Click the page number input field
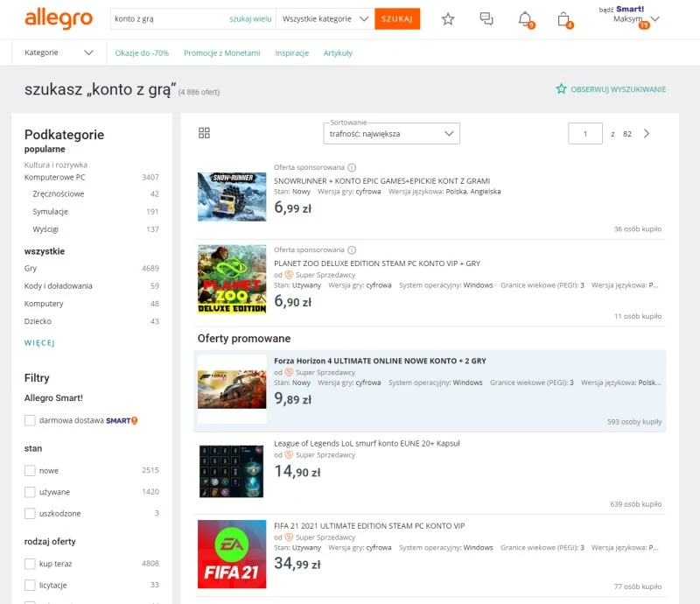This screenshot has width=700, height=604. 585,133
